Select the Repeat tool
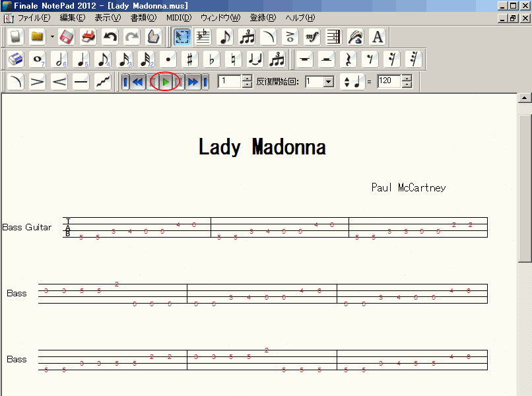Viewport: 532px width, 396px height. [x=333, y=37]
